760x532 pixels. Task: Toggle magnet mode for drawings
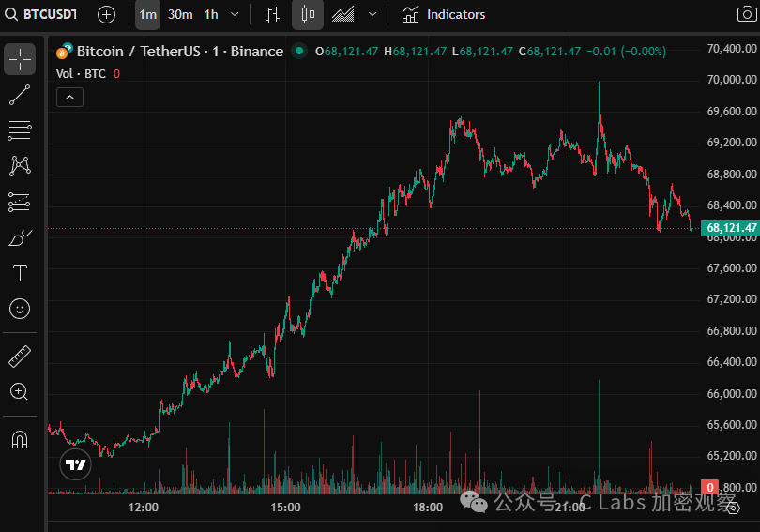tap(20, 440)
